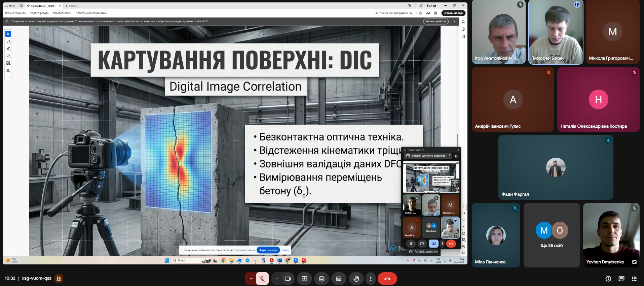Open the Ще 35 осіб participants tile
The image size is (644, 286).
552,235
